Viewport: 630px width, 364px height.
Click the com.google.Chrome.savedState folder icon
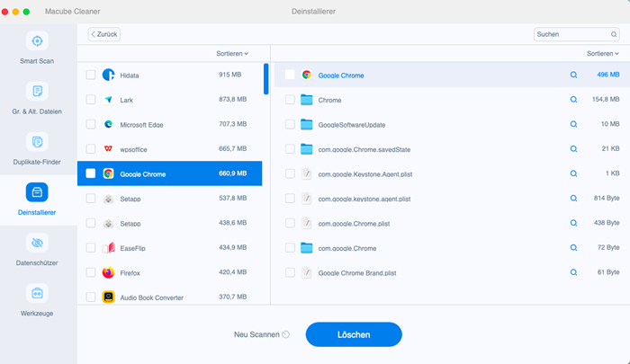tap(307, 149)
